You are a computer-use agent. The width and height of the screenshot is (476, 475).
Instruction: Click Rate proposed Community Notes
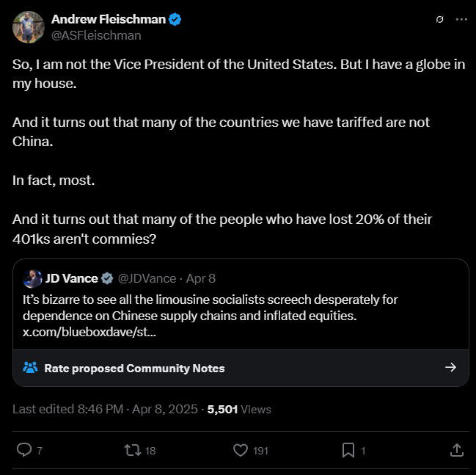point(134,368)
